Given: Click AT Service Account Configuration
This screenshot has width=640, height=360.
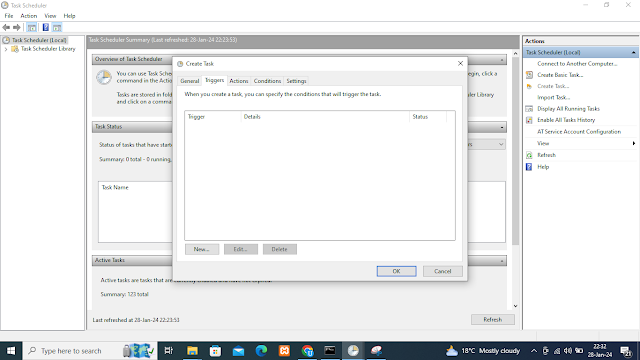Looking at the screenshot, I should click(x=579, y=131).
